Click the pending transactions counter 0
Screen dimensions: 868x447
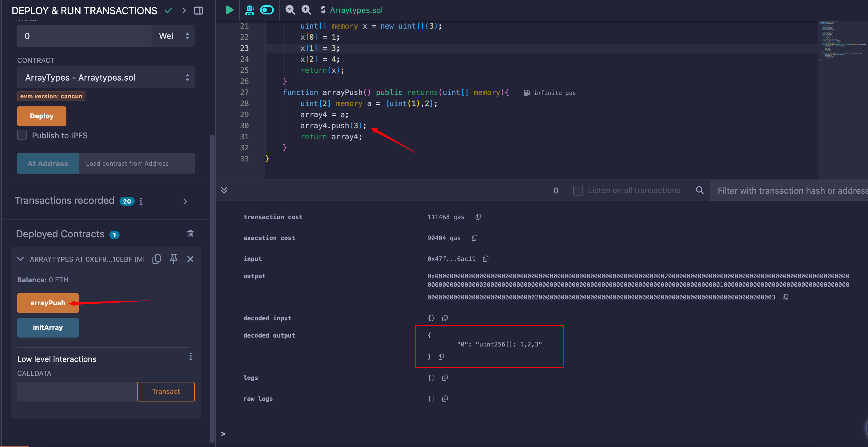click(x=556, y=191)
